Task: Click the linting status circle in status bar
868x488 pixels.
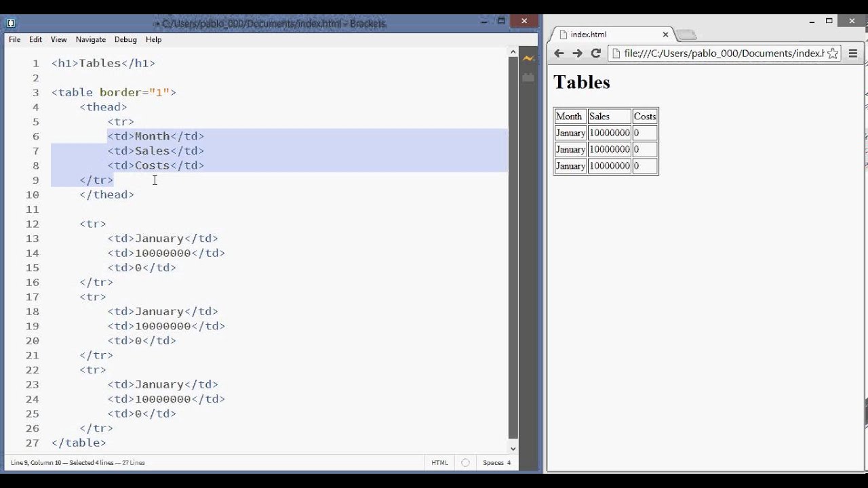Action: pyautogui.click(x=465, y=463)
